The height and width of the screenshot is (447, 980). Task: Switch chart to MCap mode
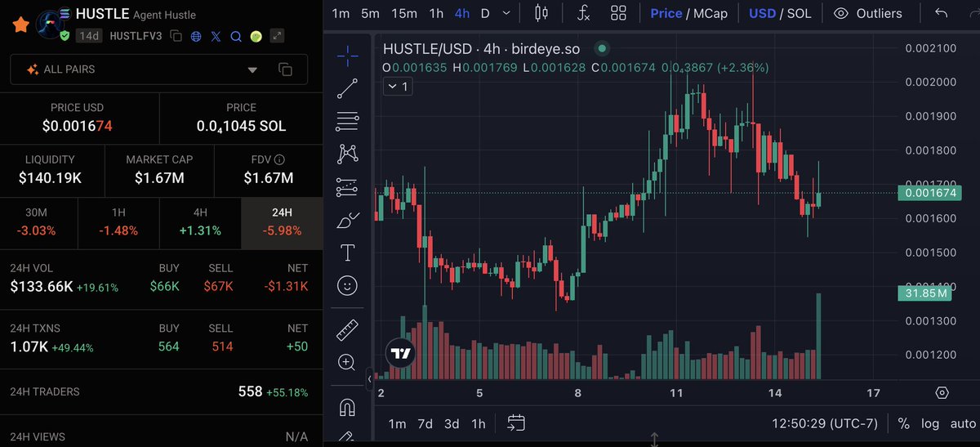[x=710, y=13]
